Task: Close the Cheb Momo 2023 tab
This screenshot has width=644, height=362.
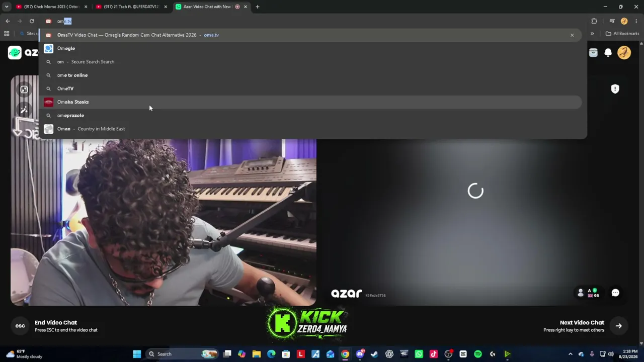Action: 86,7
